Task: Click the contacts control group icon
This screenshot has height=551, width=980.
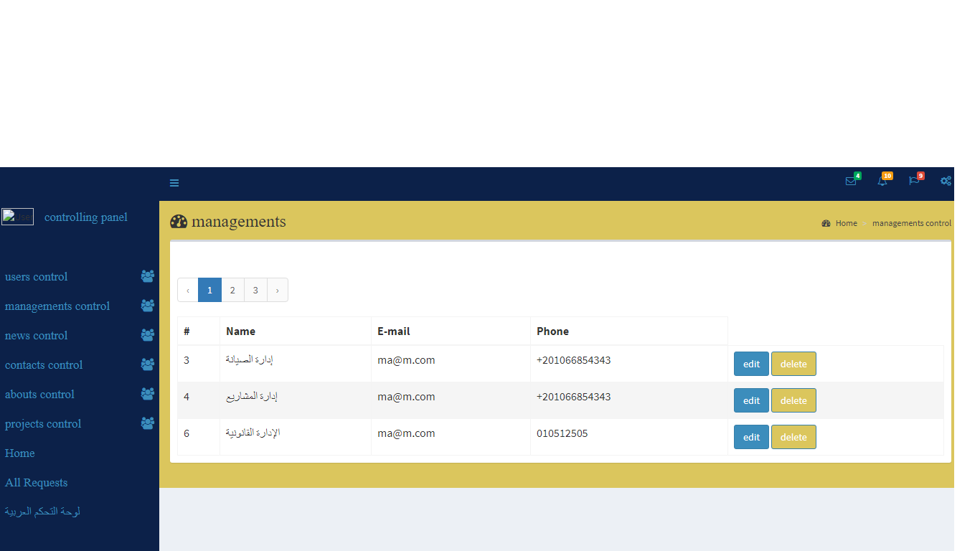Action: [148, 364]
